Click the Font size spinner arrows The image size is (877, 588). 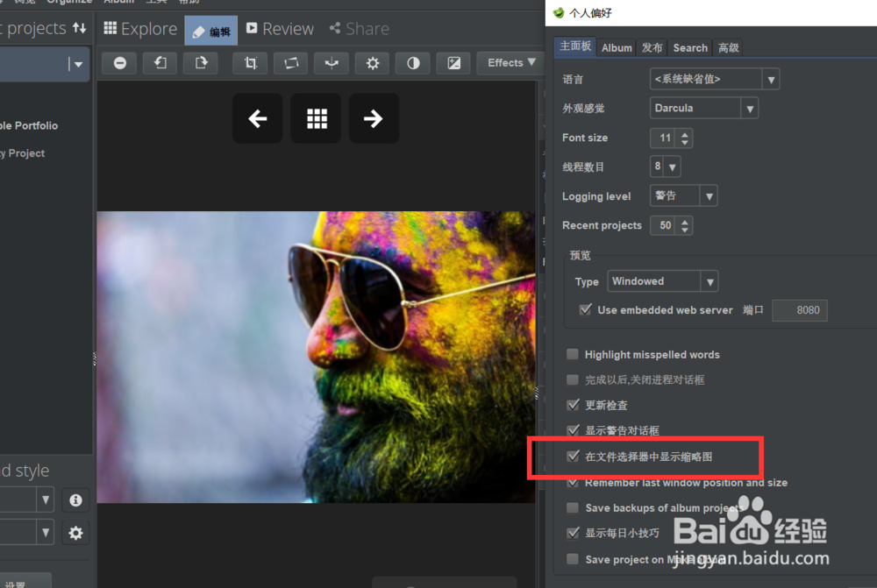[x=685, y=138]
